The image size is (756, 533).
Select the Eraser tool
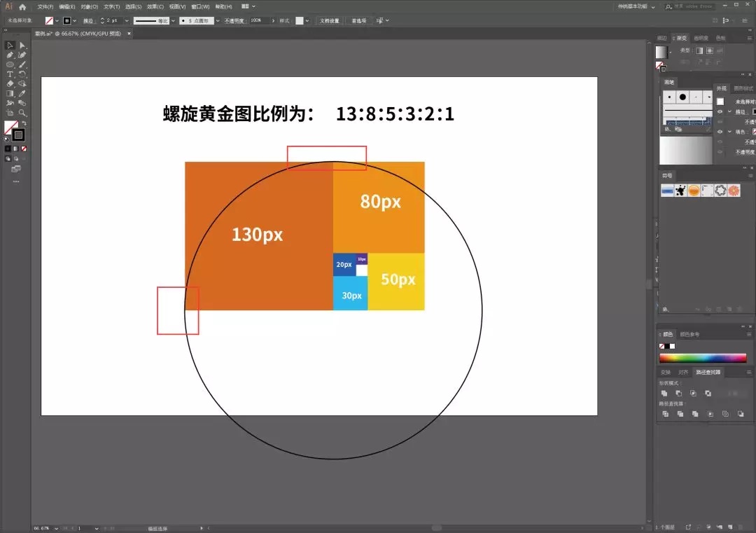10,84
